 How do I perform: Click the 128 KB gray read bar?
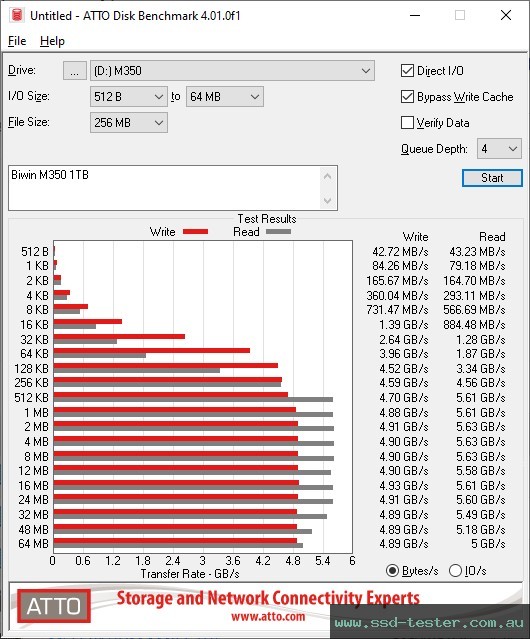(136, 370)
